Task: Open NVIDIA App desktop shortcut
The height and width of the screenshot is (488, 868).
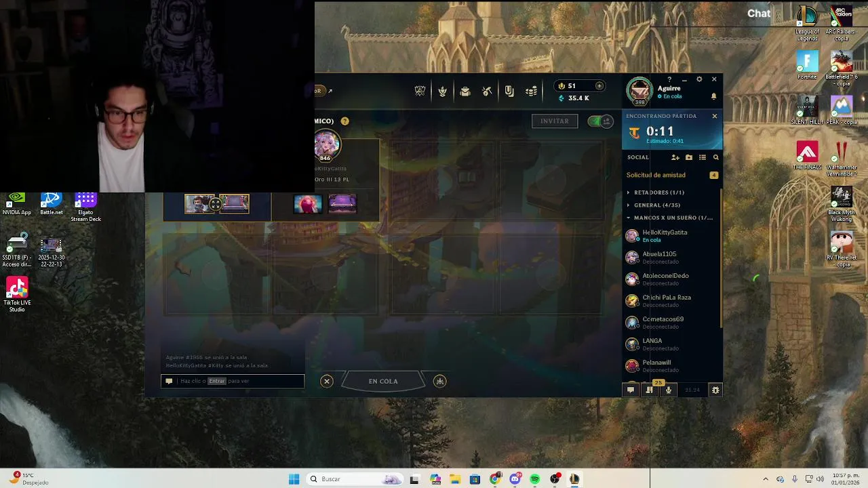Action: click(x=16, y=204)
